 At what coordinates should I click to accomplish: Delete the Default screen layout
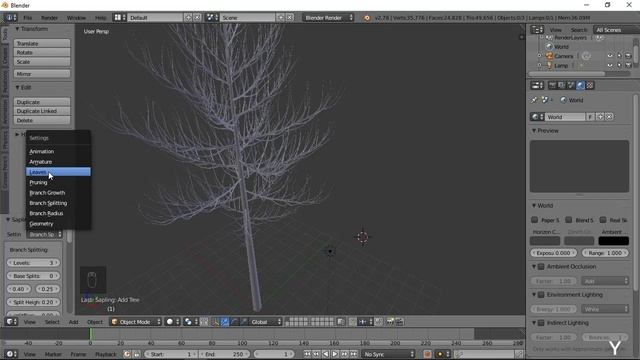click(197, 18)
